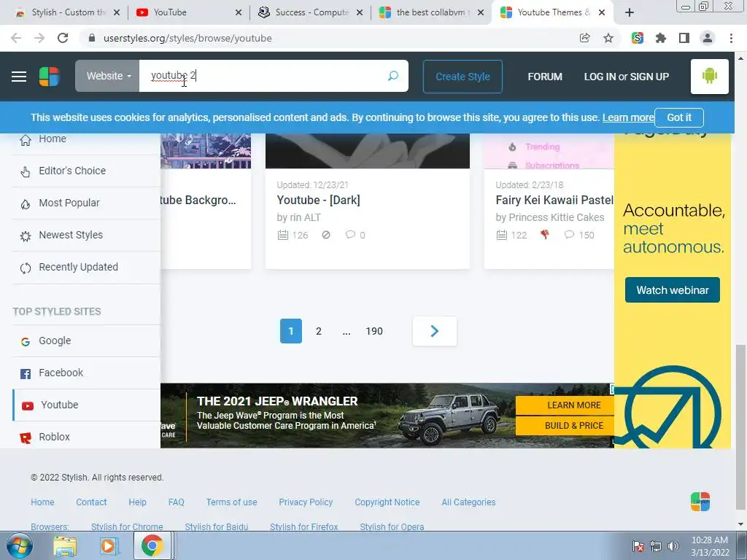
Task: Open footer All Categories link
Action: [468, 502]
